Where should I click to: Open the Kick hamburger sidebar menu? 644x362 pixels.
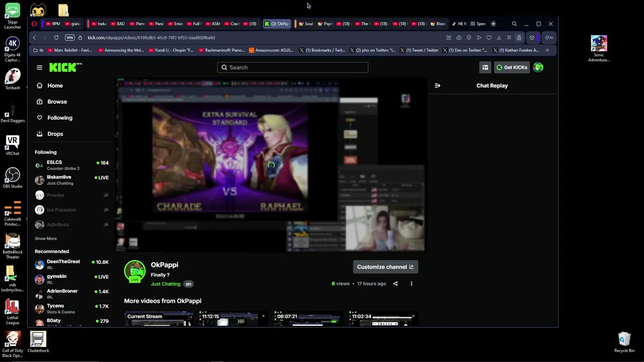39,67
